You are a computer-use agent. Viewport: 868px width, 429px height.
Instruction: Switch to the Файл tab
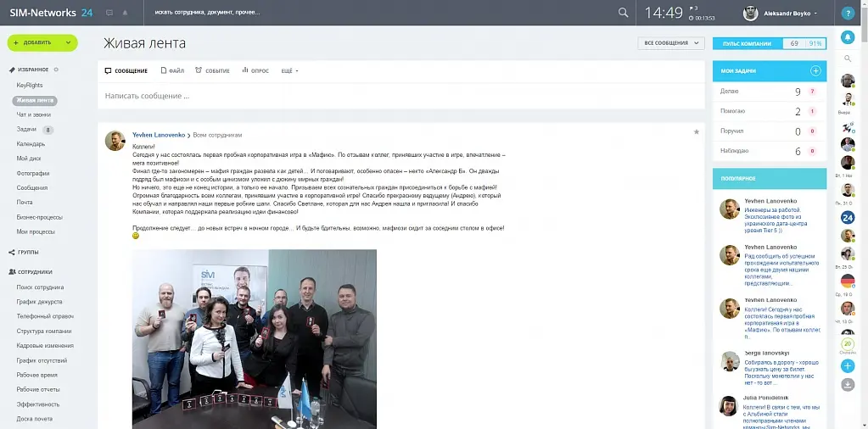point(172,70)
